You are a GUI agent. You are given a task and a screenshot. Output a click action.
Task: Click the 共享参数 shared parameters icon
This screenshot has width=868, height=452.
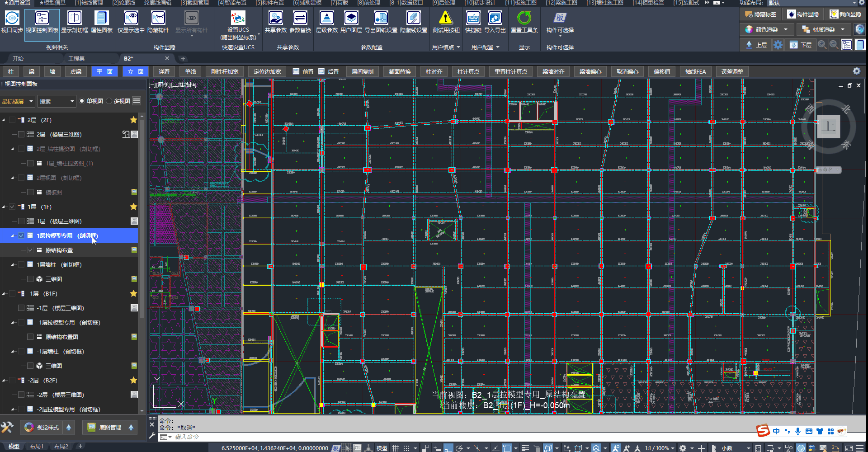tap(275, 18)
